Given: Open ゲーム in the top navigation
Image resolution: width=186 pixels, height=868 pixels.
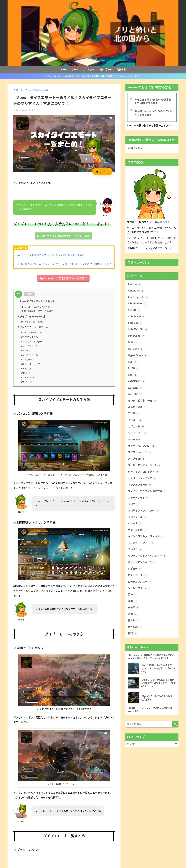Looking at the screenshot, I should click(75, 69).
